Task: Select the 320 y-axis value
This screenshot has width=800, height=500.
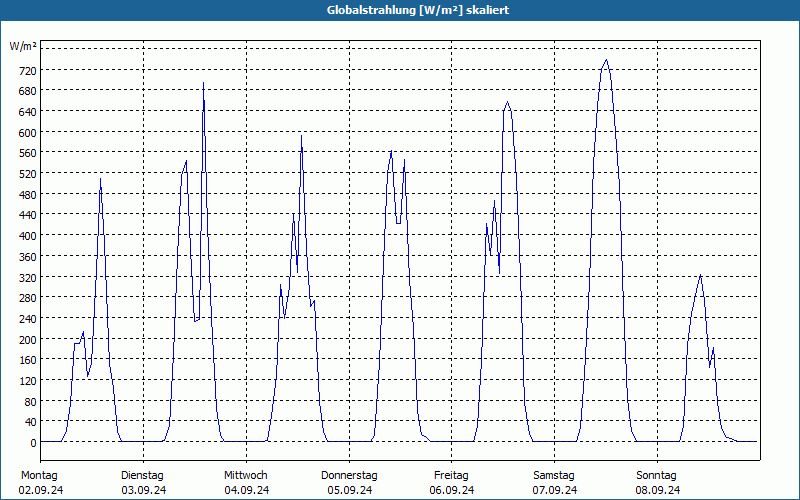Action: pos(27,278)
